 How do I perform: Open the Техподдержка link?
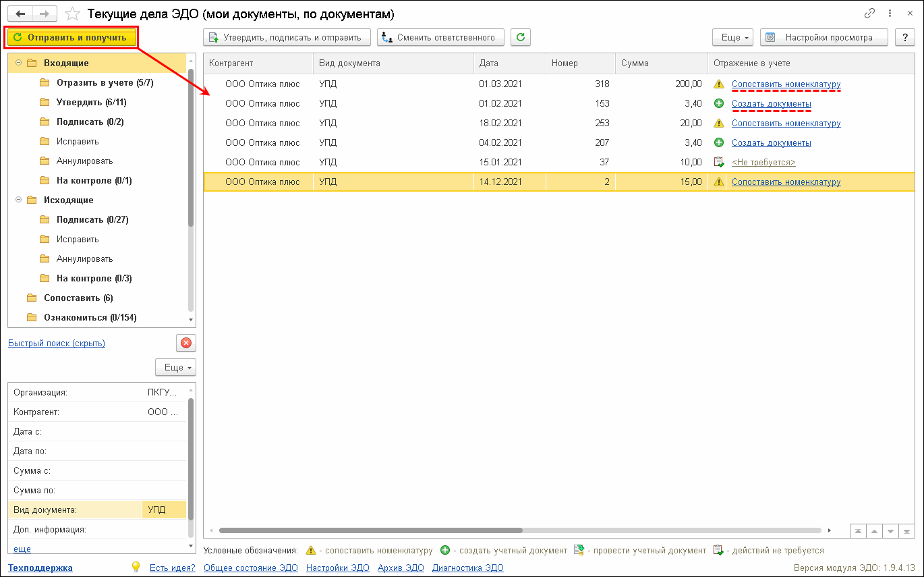click(x=40, y=568)
